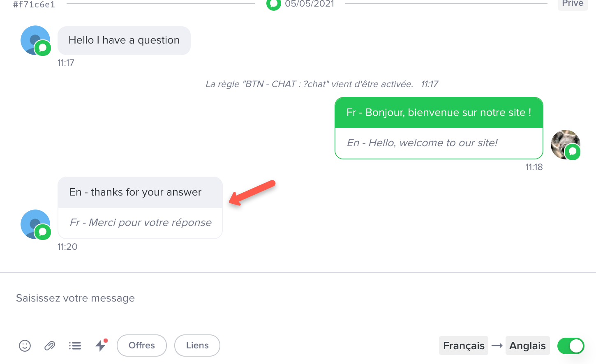Click the paperclip attachment icon

click(x=50, y=346)
